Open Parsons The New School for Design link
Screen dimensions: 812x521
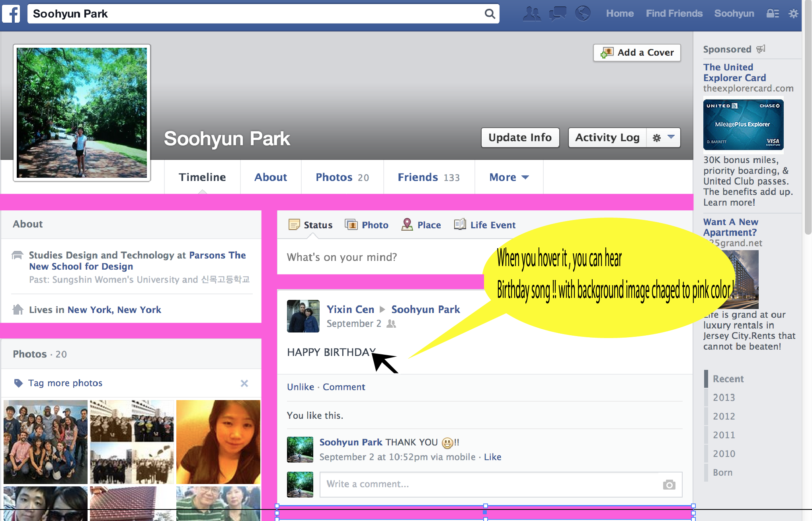click(137, 261)
